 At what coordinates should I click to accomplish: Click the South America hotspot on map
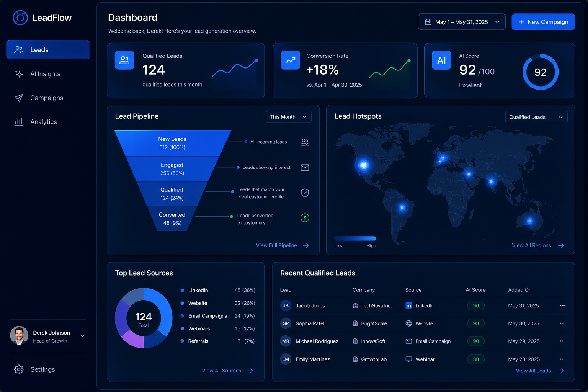[402, 207]
